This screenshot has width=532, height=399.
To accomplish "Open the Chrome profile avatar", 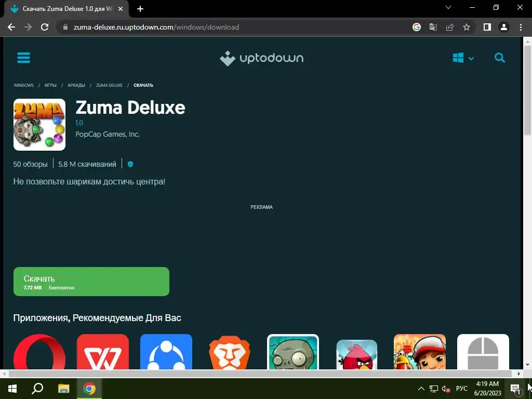I will click(504, 27).
